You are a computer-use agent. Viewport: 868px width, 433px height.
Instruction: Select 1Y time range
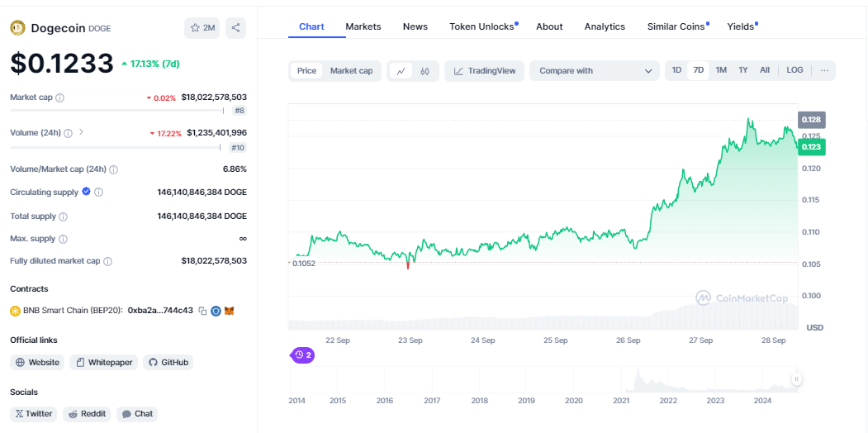click(743, 70)
